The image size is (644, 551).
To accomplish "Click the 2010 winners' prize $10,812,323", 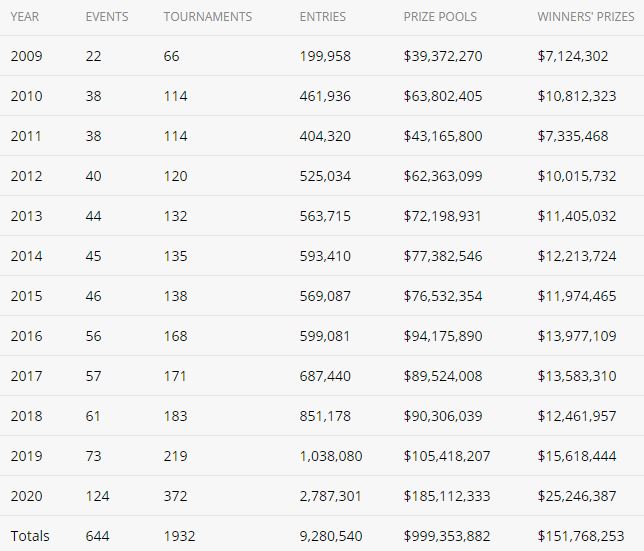I will 577,96.
